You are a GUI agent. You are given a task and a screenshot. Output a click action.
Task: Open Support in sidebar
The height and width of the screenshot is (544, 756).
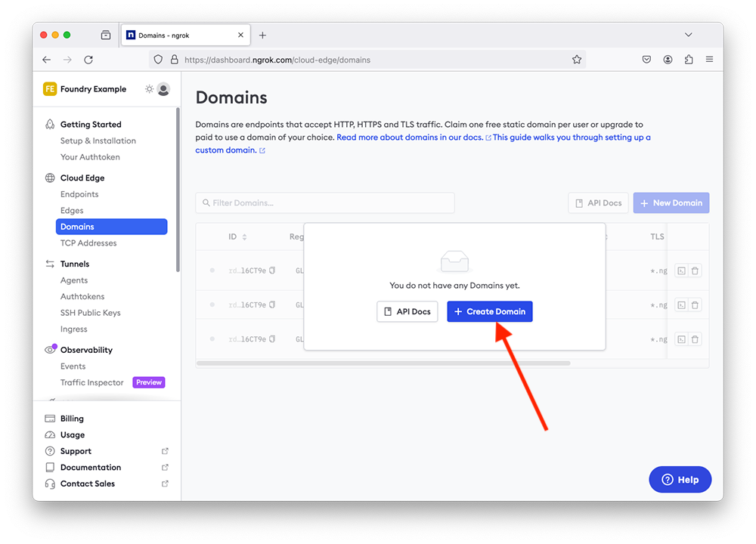pos(76,451)
